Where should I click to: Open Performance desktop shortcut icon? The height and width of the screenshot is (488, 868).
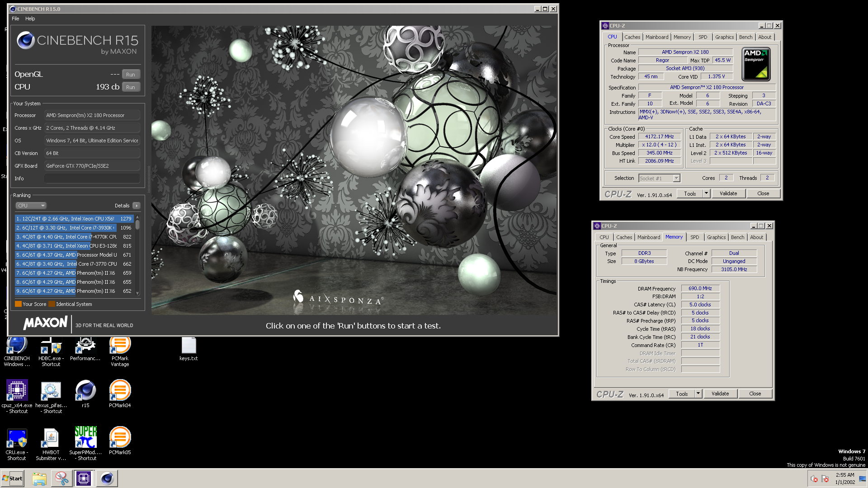(x=85, y=349)
